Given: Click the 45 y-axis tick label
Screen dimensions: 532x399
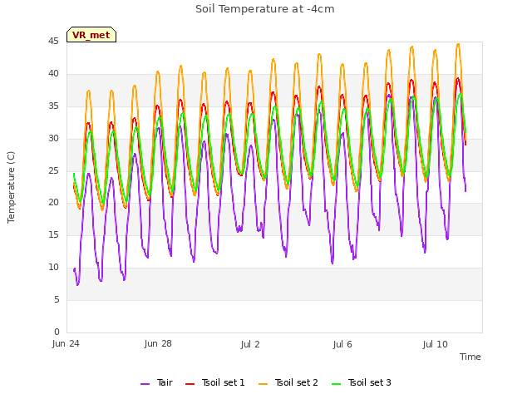Looking at the screenshot, I should [x=53, y=42].
